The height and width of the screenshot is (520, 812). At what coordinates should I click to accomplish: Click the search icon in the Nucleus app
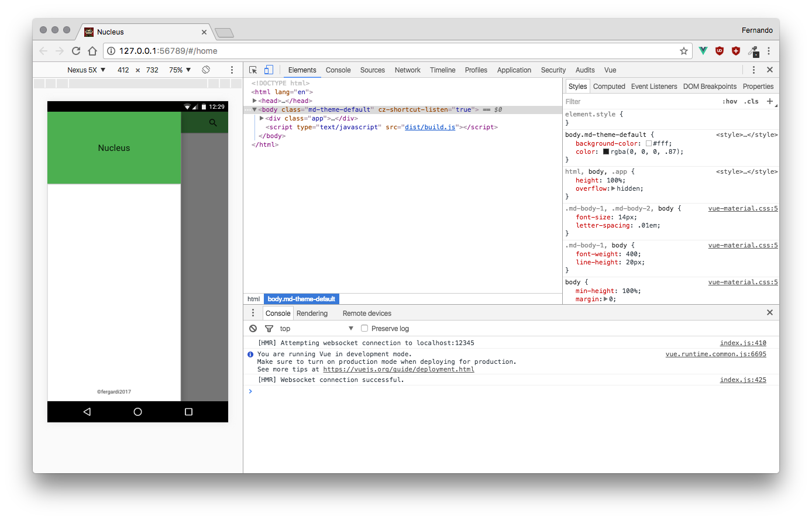point(213,122)
